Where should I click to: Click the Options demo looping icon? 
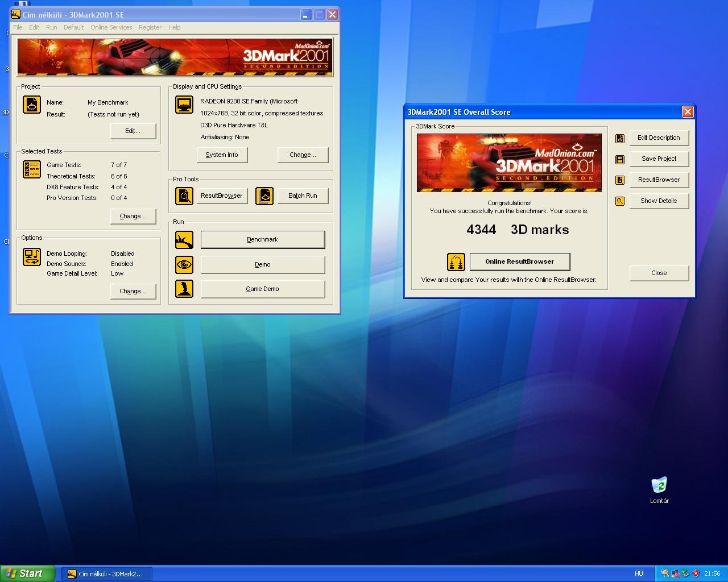(32, 257)
